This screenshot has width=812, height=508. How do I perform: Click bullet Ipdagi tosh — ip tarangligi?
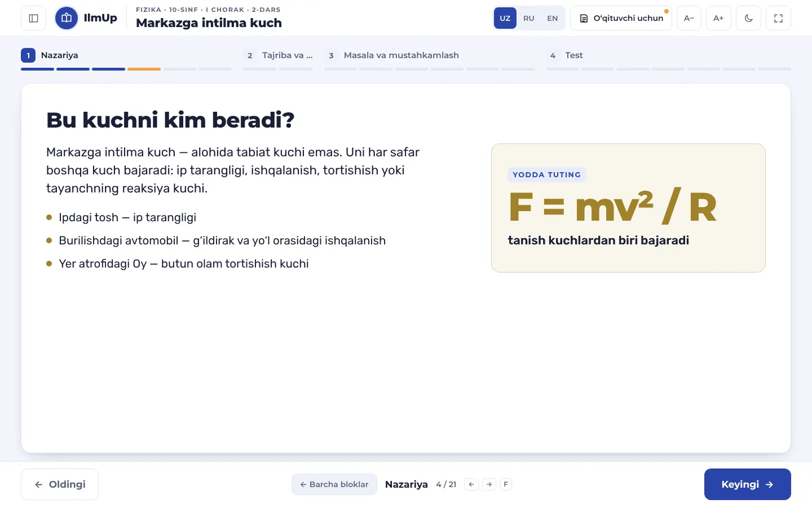point(127,217)
